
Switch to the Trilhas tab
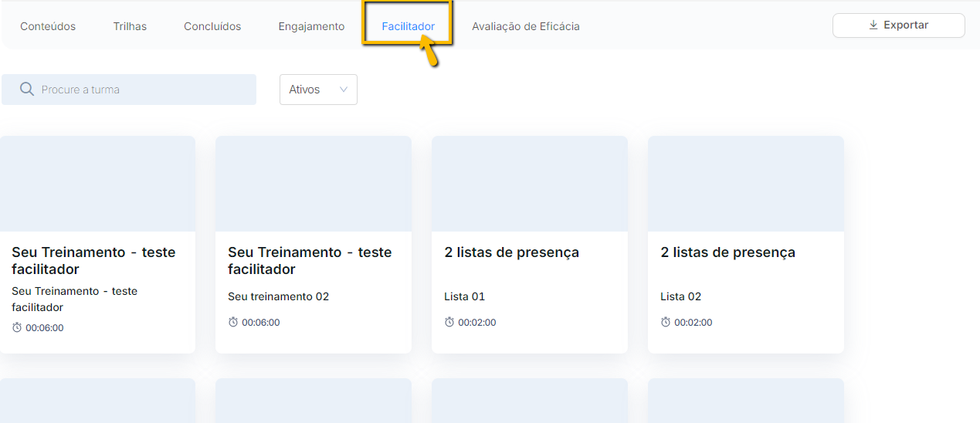(130, 26)
